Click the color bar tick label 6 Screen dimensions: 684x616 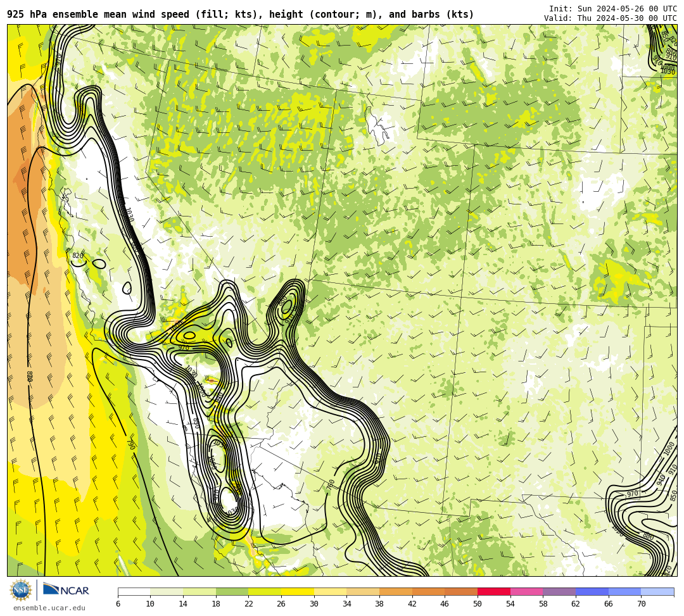pos(118,604)
